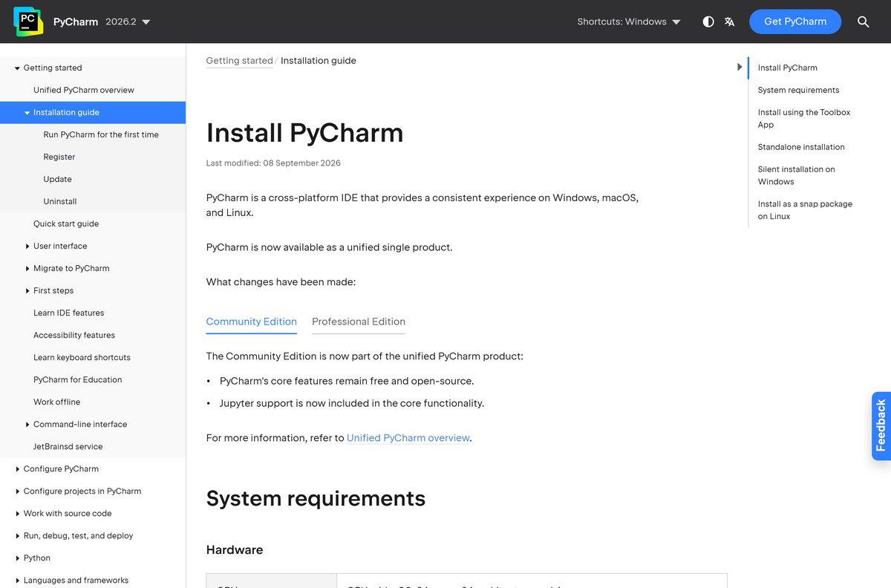The height and width of the screenshot is (588, 891).
Task: Open the Register page in sidebar
Action: (x=59, y=157)
